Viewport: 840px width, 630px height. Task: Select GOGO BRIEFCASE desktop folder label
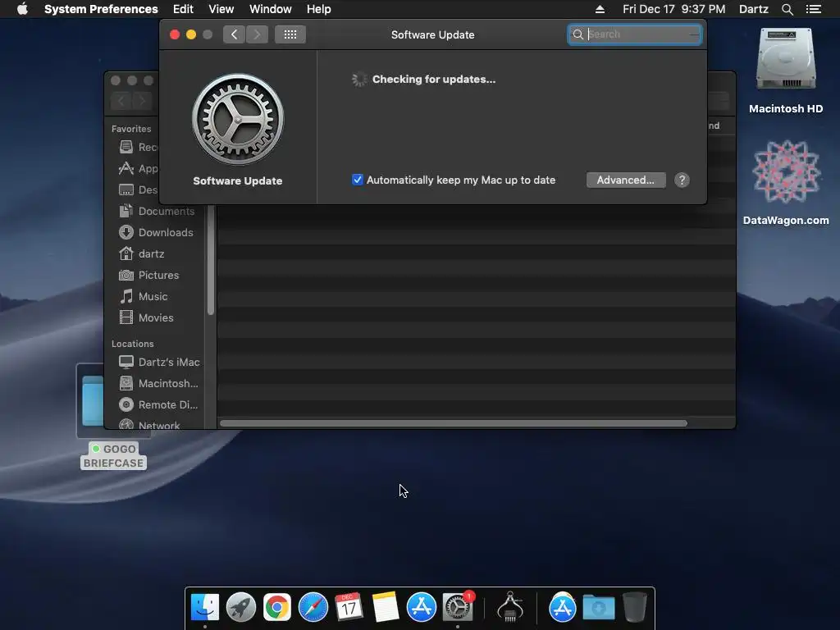[x=113, y=456]
